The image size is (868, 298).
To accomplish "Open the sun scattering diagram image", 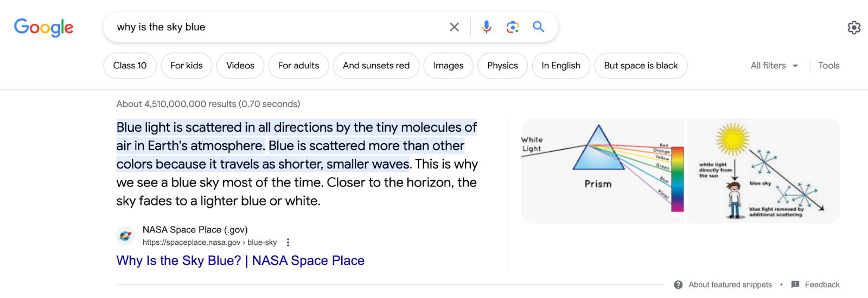I will pyautogui.click(x=763, y=171).
